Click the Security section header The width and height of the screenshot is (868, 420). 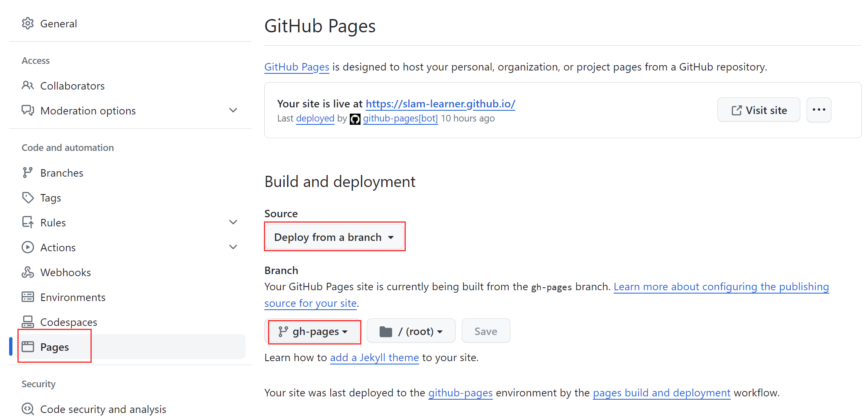click(x=39, y=384)
